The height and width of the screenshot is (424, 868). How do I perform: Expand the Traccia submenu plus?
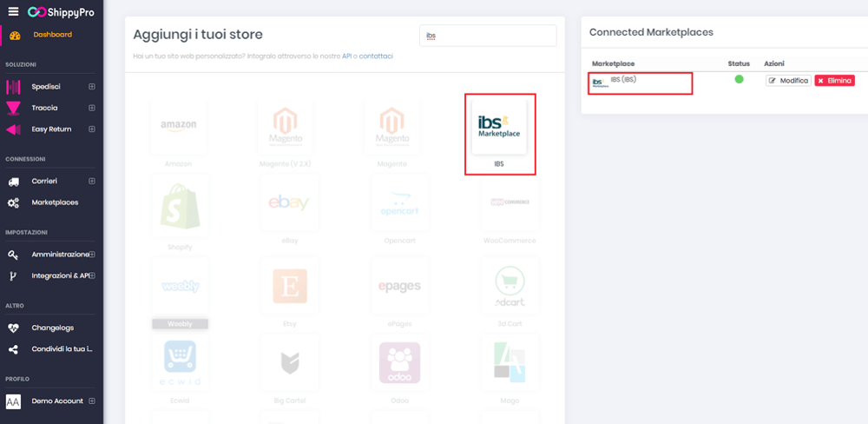click(92, 108)
